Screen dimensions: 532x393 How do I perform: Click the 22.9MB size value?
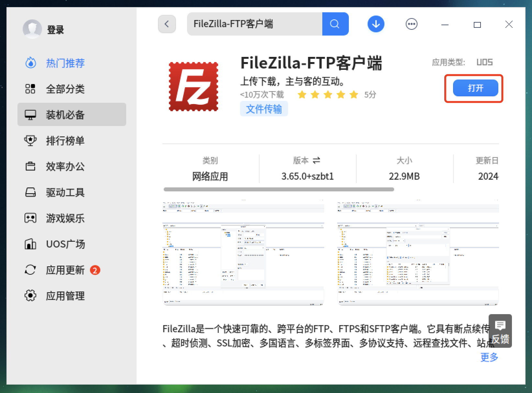pyautogui.click(x=404, y=176)
